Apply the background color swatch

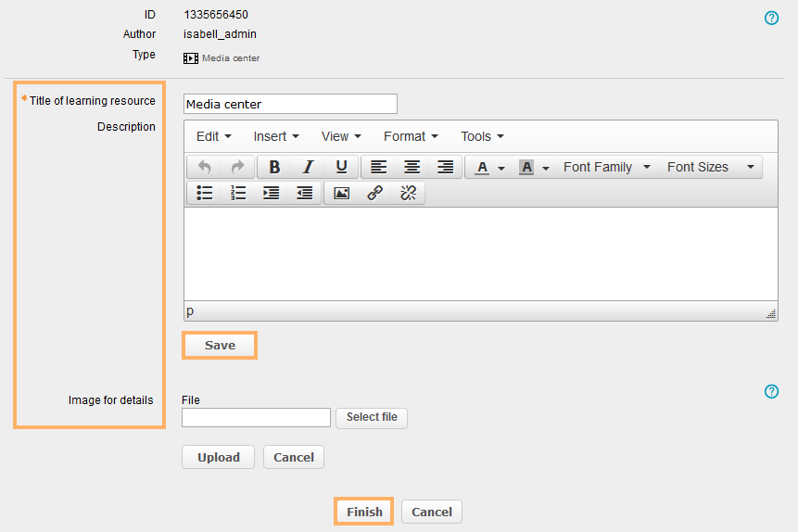(x=526, y=167)
